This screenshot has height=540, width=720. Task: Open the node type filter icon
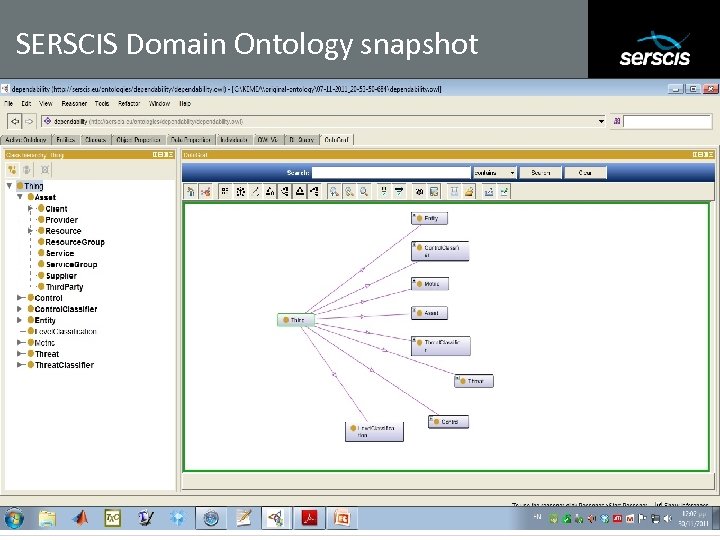[x=384, y=192]
